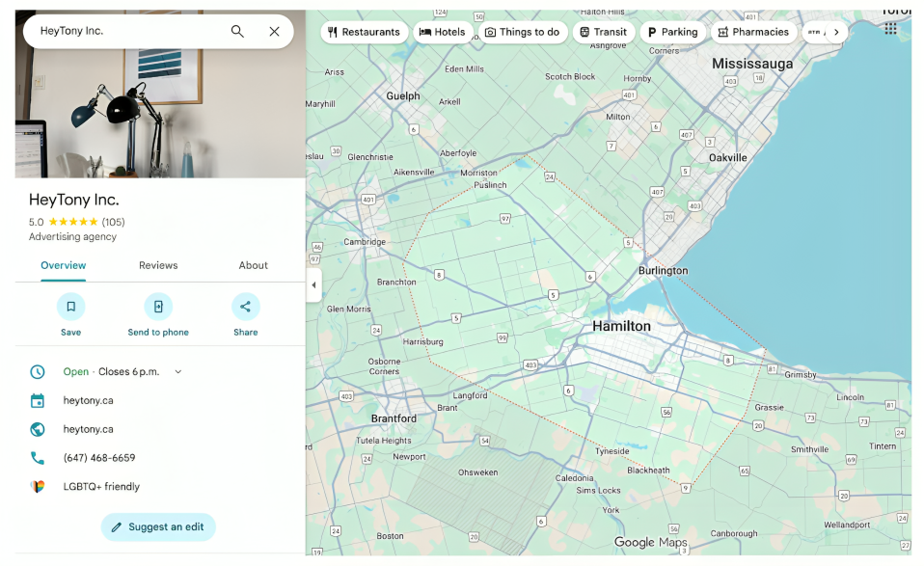
Task: Click the Send to phone icon
Action: pos(158,307)
